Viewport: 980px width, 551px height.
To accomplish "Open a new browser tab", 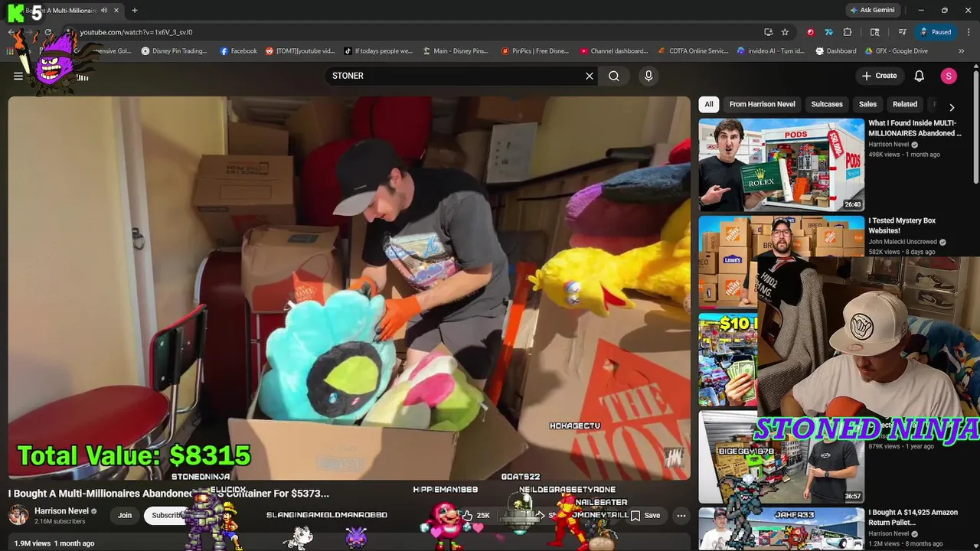I will click(x=135, y=11).
